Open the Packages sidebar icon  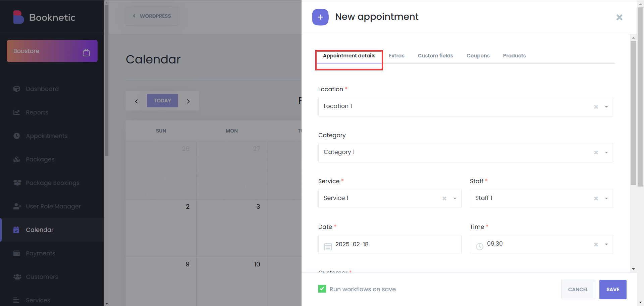click(17, 159)
